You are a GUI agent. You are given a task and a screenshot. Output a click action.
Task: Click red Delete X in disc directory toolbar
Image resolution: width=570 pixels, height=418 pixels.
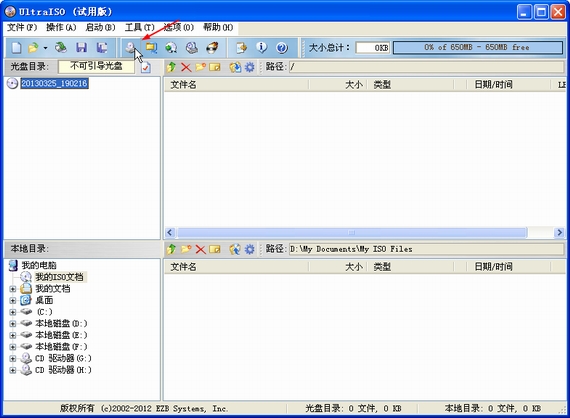pos(186,67)
